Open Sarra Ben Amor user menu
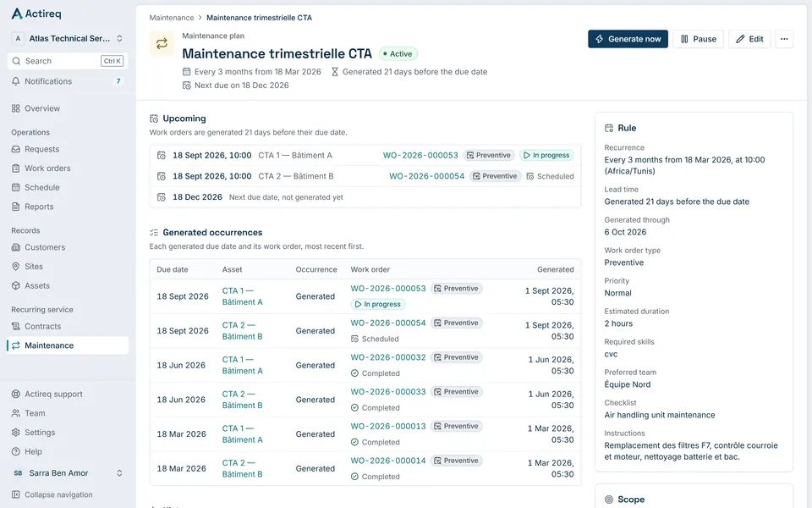The height and width of the screenshot is (508, 812). pyautogui.click(x=68, y=472)
